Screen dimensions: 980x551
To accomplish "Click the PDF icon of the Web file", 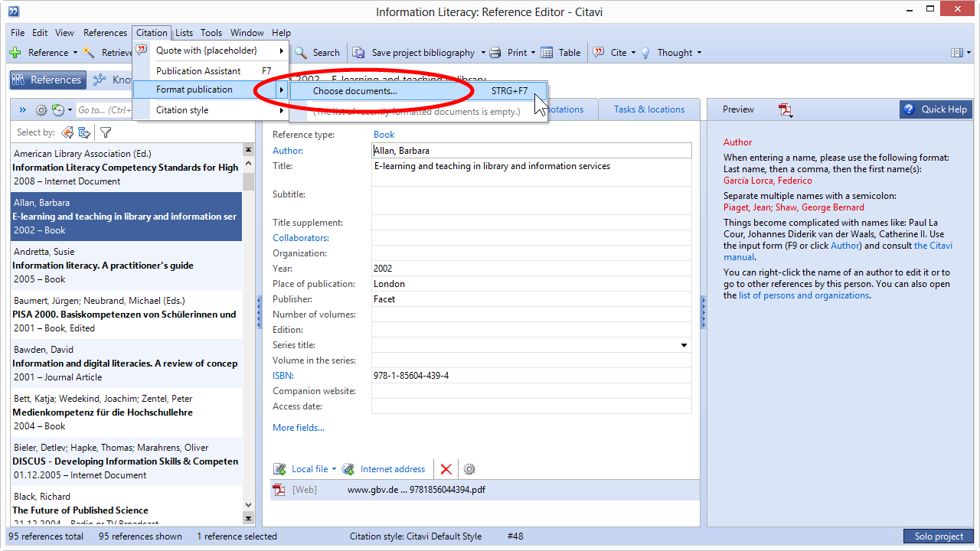I will coord(279,490).
